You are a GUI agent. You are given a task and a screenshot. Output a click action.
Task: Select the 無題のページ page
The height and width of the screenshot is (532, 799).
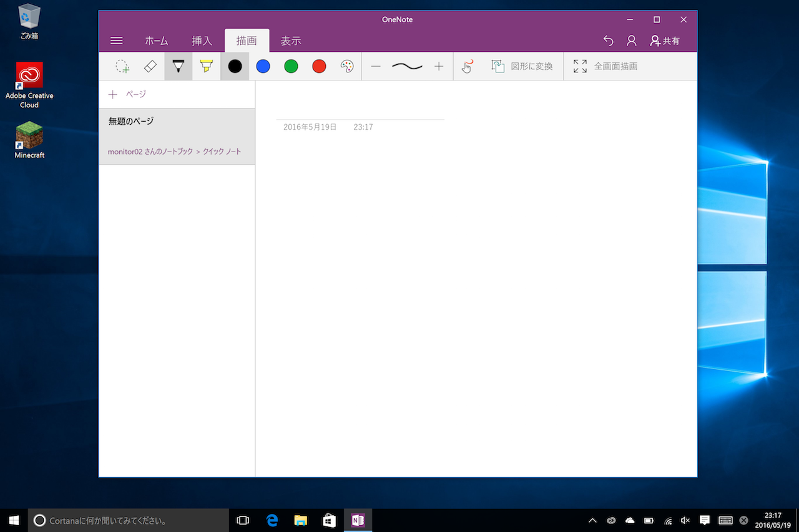[177, 137]
